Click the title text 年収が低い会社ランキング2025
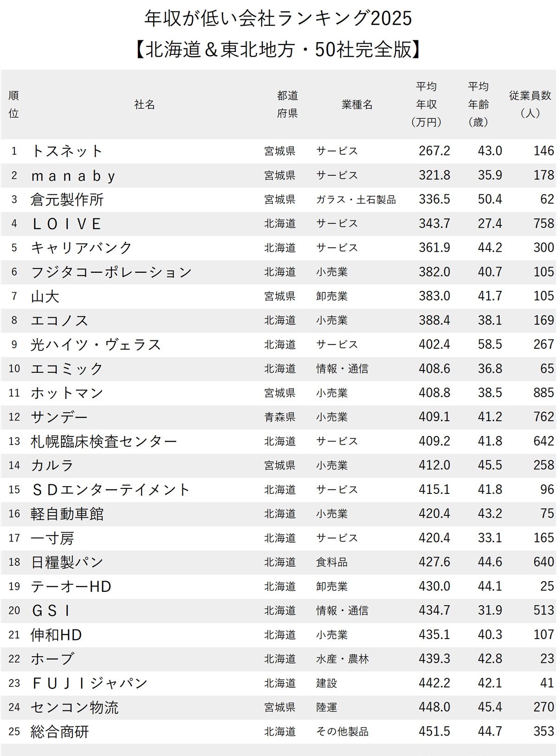The height and width of the screenshot is (756, 557). [278, 19]
